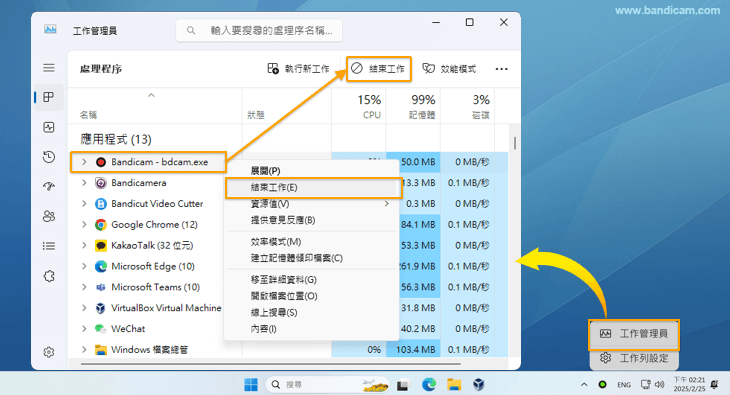
Task: Open Task Manager settings gear icon
Action: [49, 352]
